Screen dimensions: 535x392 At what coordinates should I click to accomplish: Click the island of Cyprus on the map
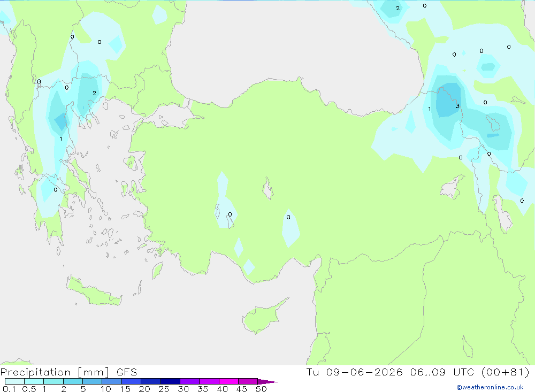point(263,318)
